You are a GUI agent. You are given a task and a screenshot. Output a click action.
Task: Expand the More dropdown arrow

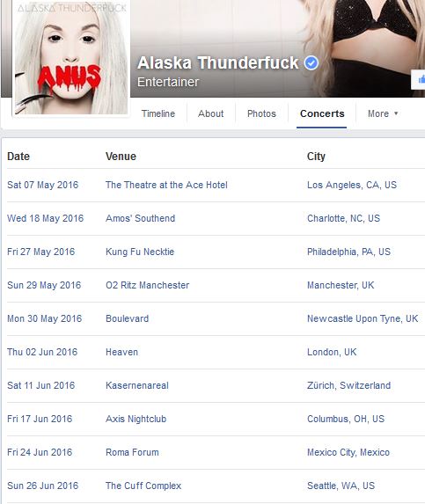(x=396, y=113)
